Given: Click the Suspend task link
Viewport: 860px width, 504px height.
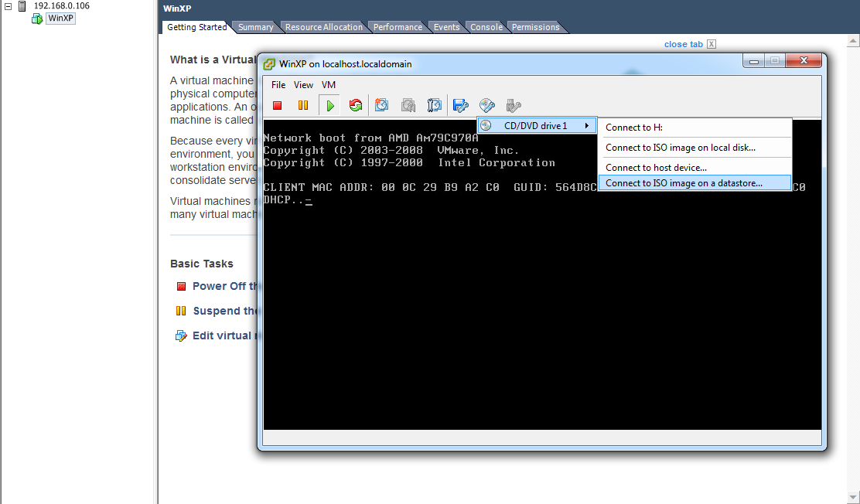Looking at the screenshot, I should point(225,311).
